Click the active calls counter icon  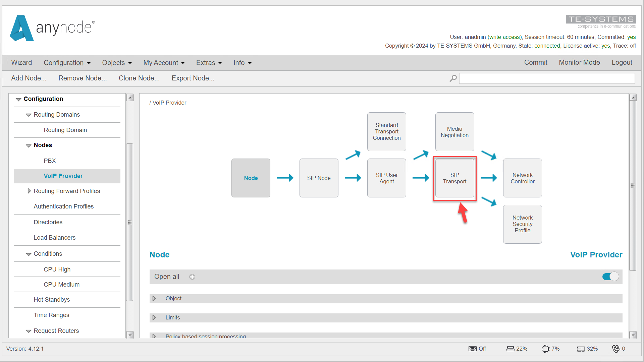click(x=616, y=349)
